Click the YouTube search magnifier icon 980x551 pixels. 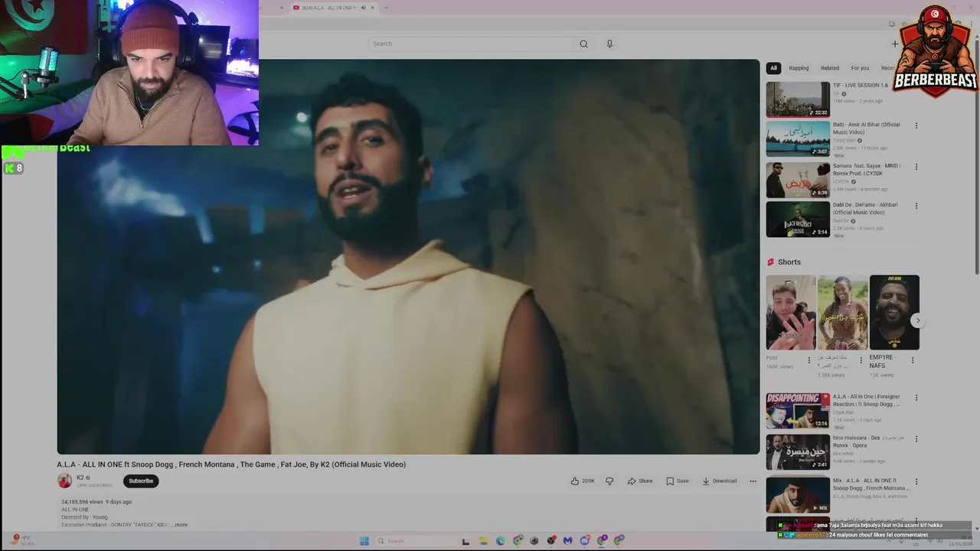point(583,44)
